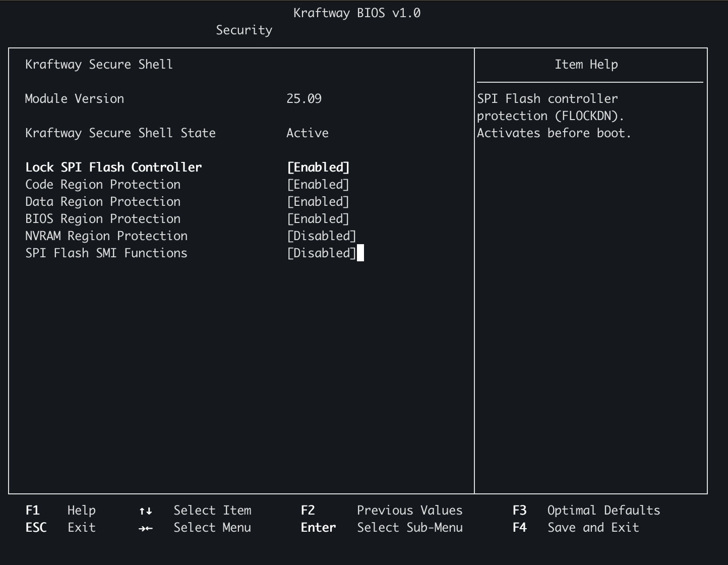Click the "Optimal Defaults" footer label
This screenshot has height=565, width=728.
click(604, 511)
